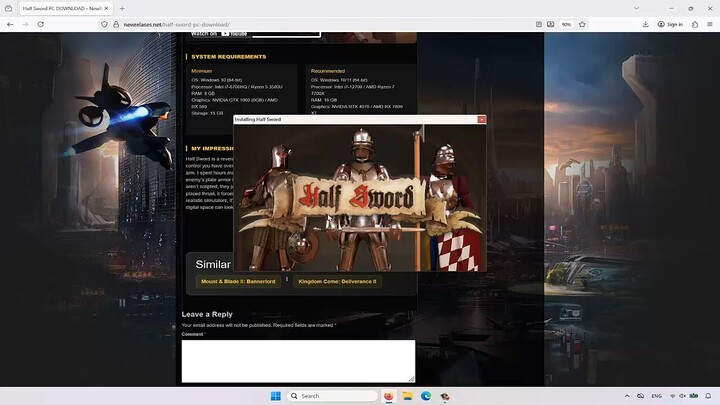Bookmark this page with the star icon
The height and width of the screenshot is (405, 720).
(582, 24)
